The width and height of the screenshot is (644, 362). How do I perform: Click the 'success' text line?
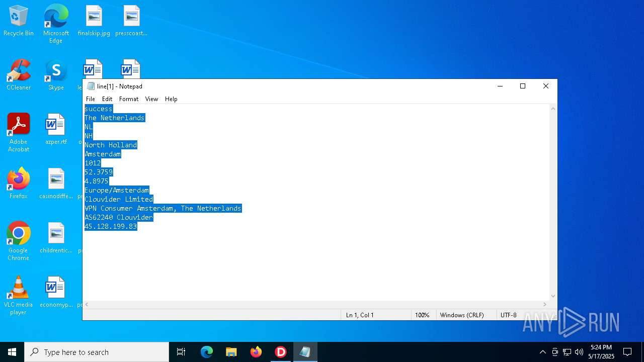99,109
